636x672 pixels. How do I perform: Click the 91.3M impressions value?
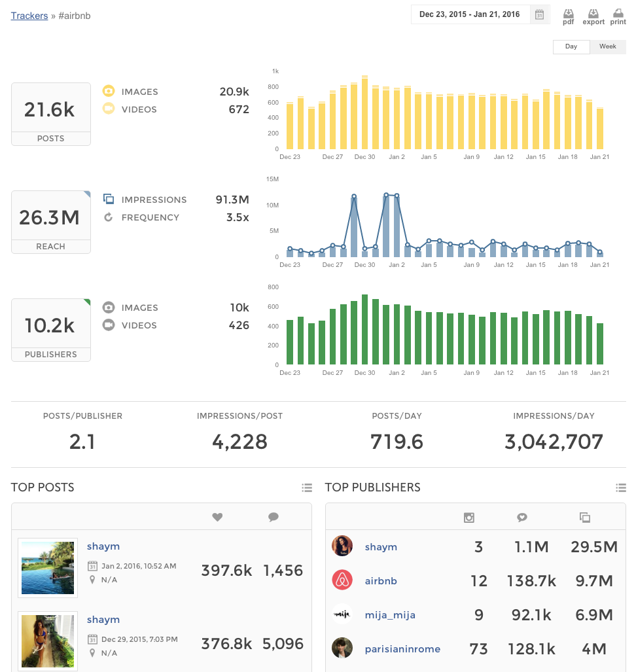pyautogui.click(x=232, y=200)
